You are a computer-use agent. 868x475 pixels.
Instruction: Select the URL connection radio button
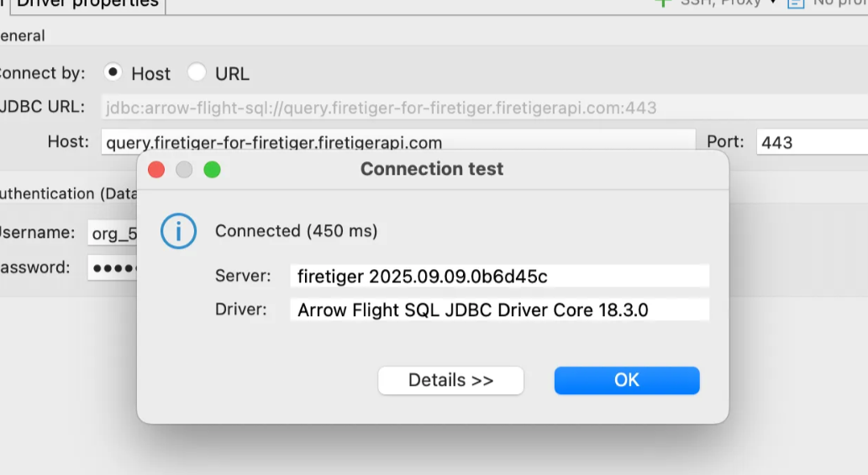[197, 72]
